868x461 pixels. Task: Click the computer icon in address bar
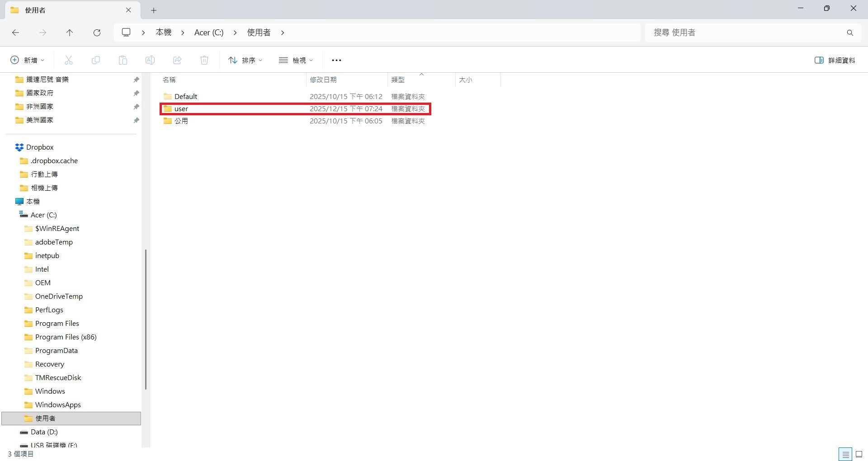pyautogui.click(x=126, y=33)
